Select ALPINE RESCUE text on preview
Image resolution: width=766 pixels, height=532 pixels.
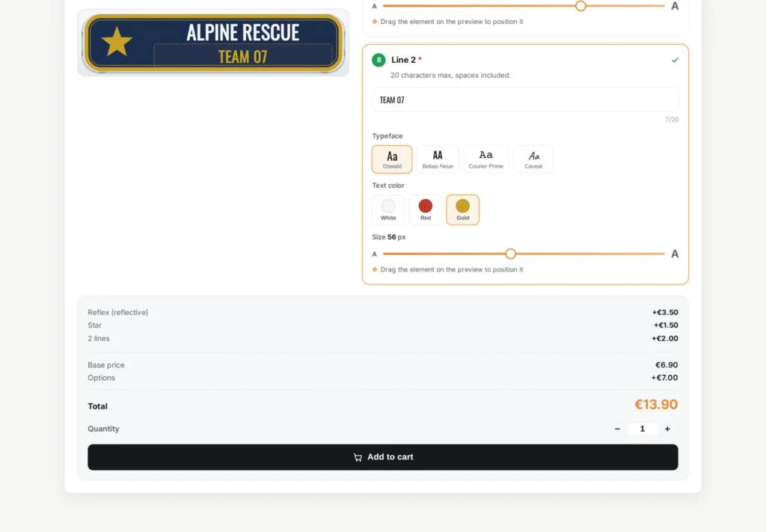(x=243, y=33)
